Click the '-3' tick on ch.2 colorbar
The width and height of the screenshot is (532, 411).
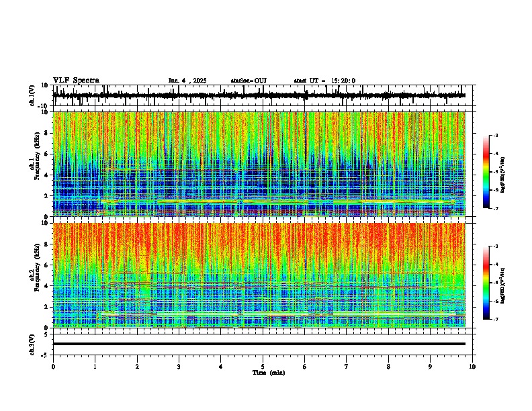point(495,246)
